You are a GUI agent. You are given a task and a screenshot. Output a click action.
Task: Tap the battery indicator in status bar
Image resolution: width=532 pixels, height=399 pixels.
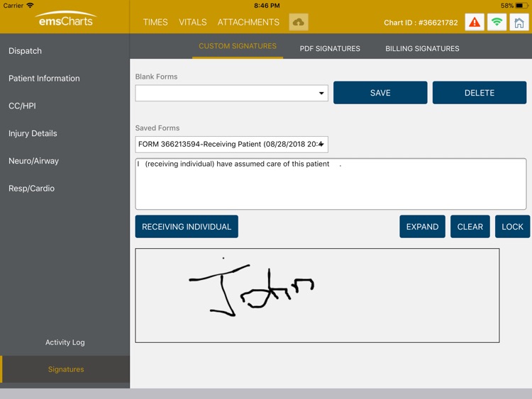(521, 6)
